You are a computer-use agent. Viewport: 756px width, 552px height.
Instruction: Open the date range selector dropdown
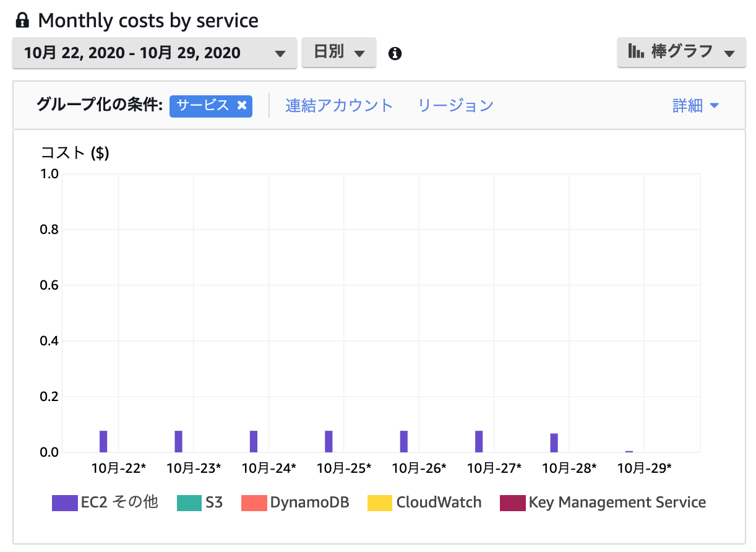pos(155,53)
